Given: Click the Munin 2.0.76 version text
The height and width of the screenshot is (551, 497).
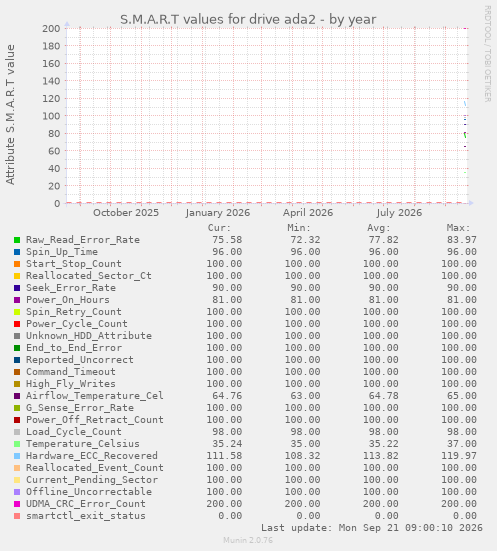Looking at the screenshot, I should click(x=248, y=540).
